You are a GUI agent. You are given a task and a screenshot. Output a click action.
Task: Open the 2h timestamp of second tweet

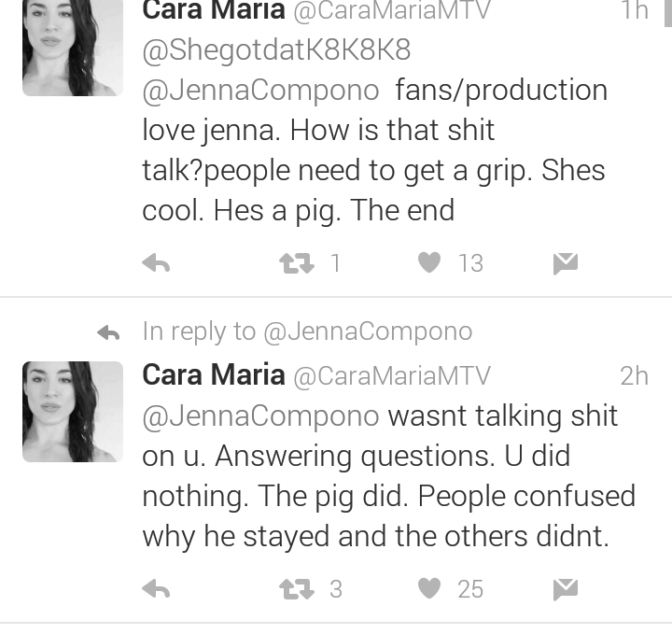coord(635,376)
